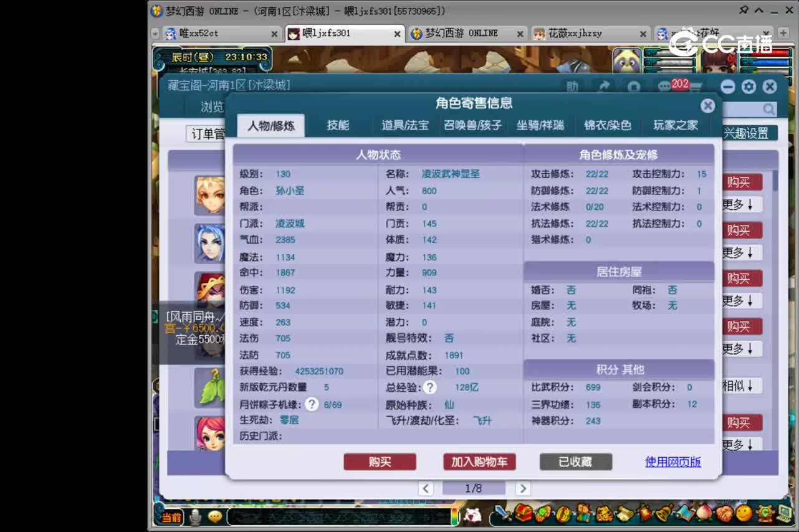Go to the next page arrow

[x=523, y=488]
